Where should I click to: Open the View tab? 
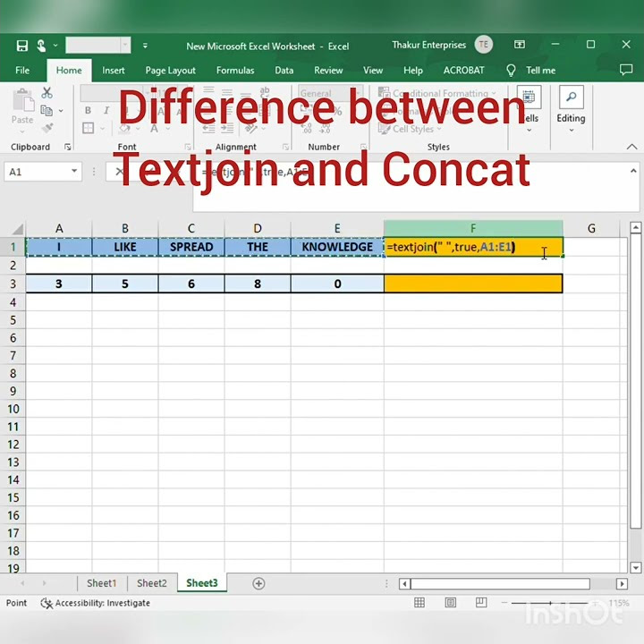tap(372, 71)
